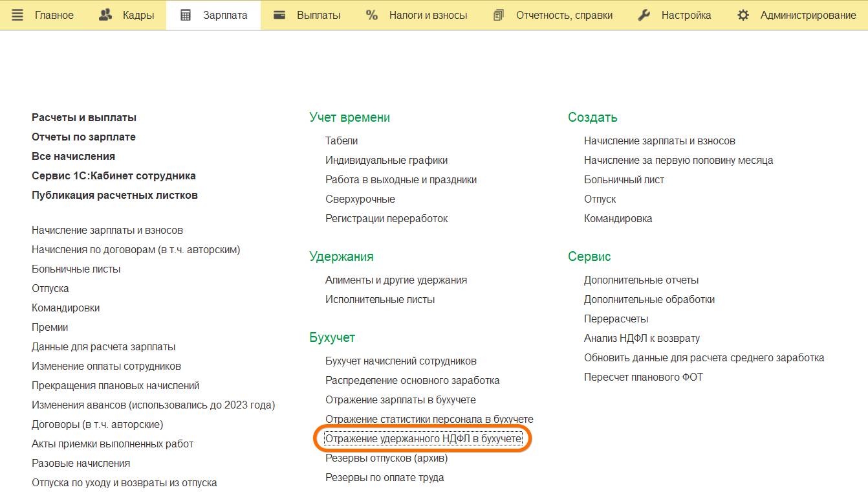868x494 pixels.
Task: Open Отражение зарплаты в бухучете
Action: pyautogui.click(x=400, y=400)
